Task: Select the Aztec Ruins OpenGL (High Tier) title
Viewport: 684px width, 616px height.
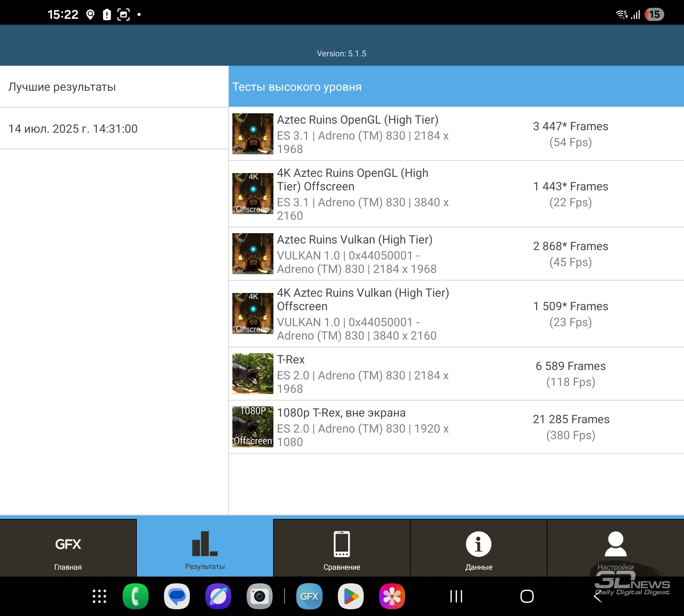Action: click(358, 120)
